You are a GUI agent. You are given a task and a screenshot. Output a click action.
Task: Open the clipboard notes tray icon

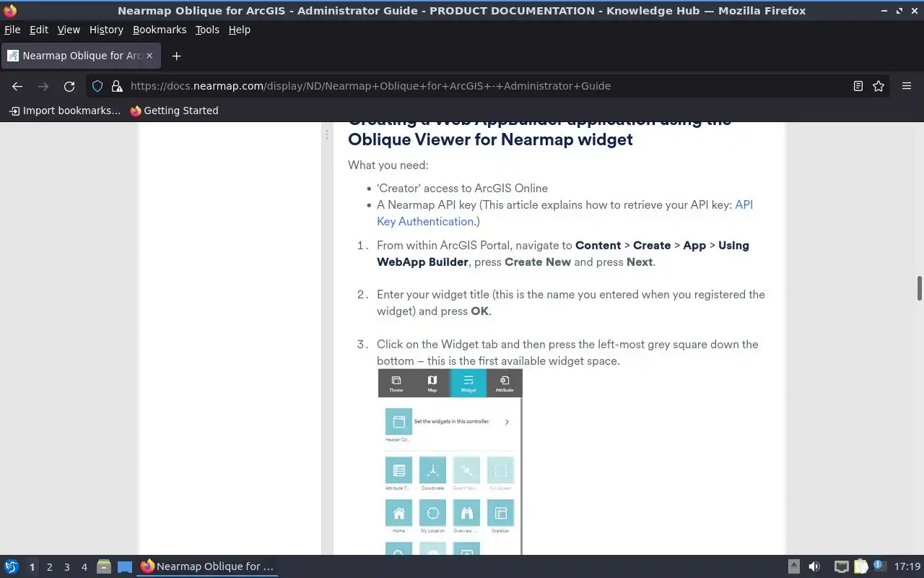click(860, 566)
